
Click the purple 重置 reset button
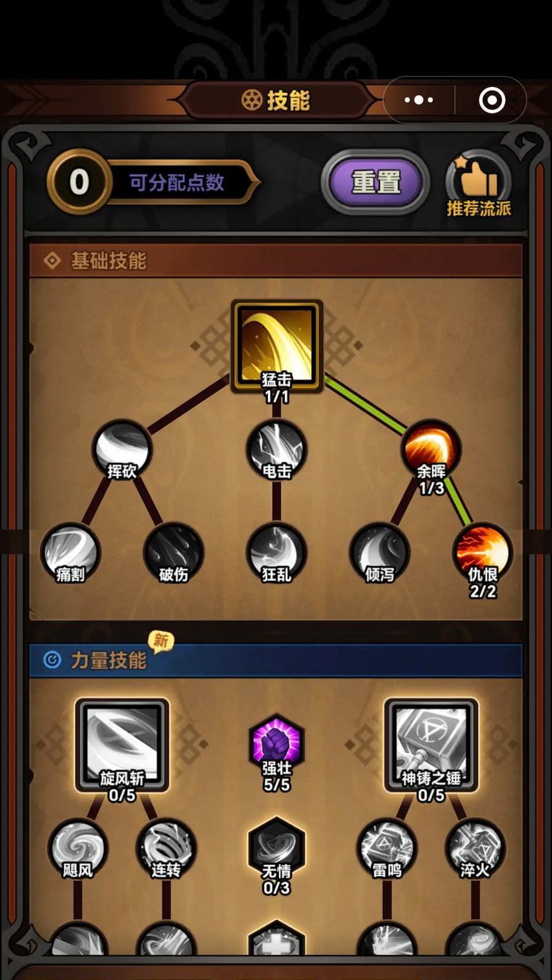(x=375, y=182)
